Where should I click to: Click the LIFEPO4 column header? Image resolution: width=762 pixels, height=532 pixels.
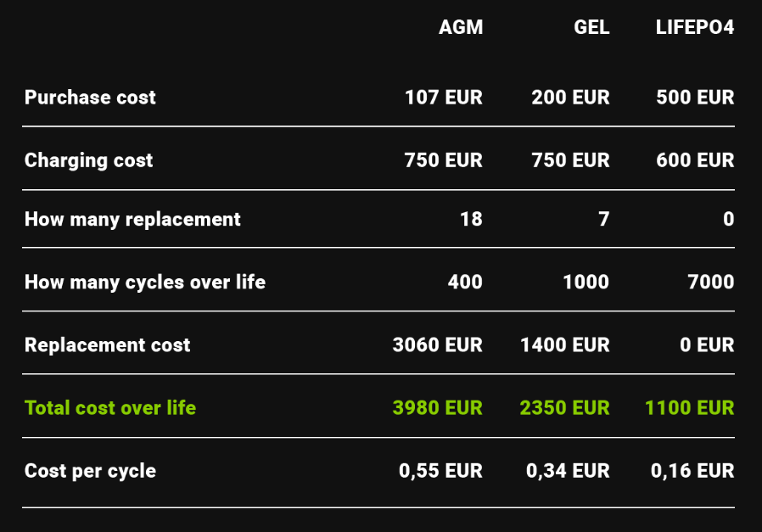click(x=694, y=27)
